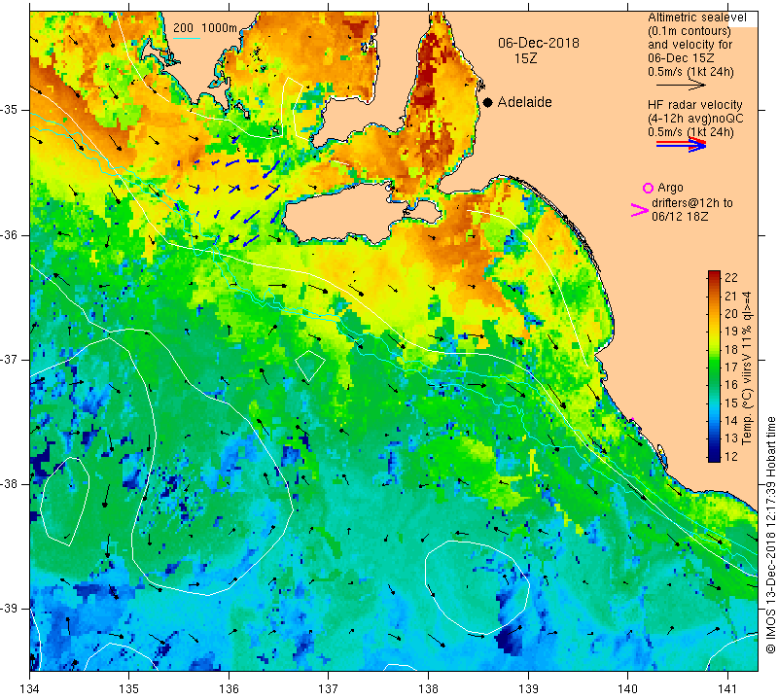The image size is (778, 700).
Task: Click the red-blue HF radar scale arrow
Action: tap(681, 145)
